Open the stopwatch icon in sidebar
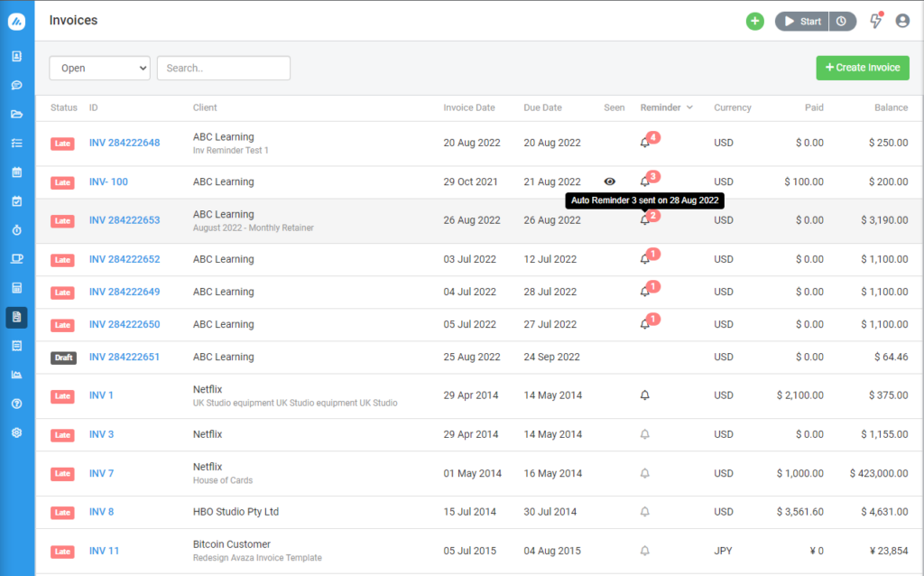The height and width of the screenshot is (576, 924). [16, 229]
